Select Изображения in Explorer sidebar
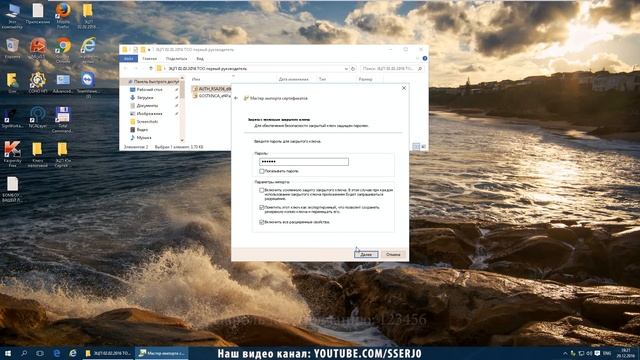 click(149, 113)
